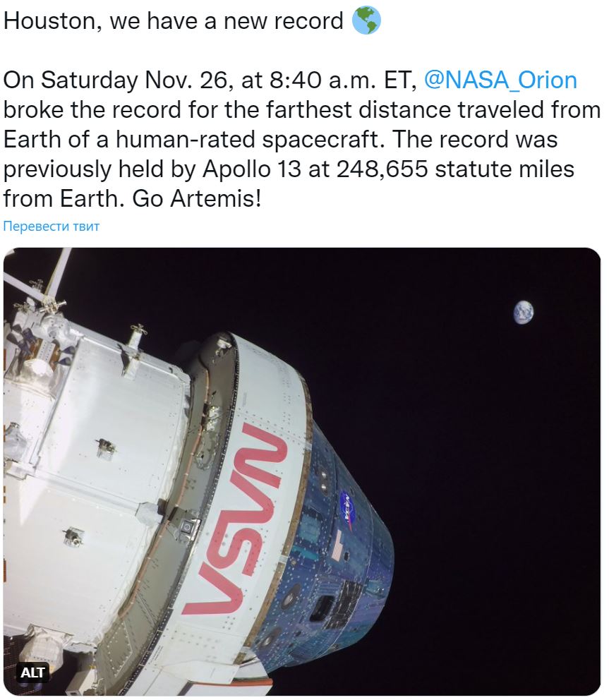Click the distant Earth in the photo
609x700 pixels.
coord(523,312)
